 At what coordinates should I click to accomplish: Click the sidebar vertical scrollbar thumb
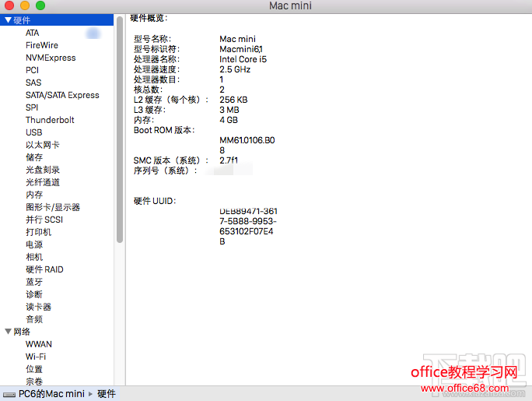point(120,130)
